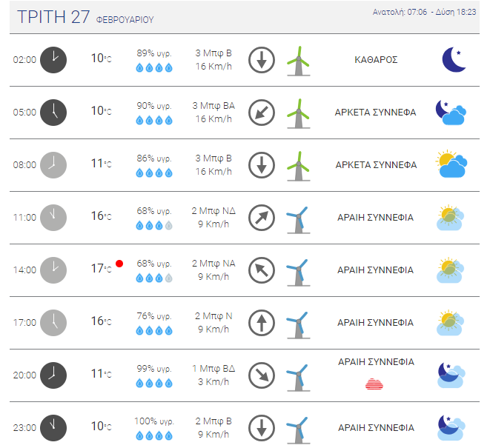This screenshot has width=490, height=448.
Task: Click the humidity droplets under 68% at 11:00
Action: pos(154,225)
